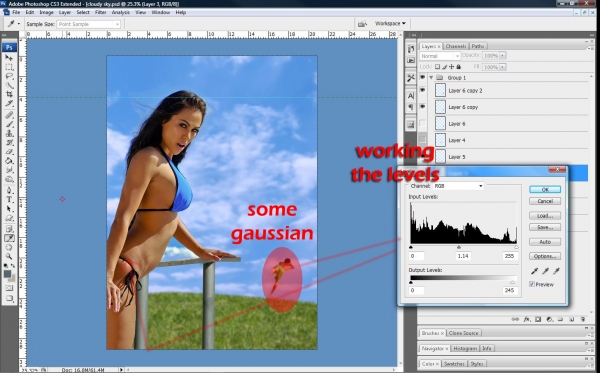Open the Character panel icon in dock
The width and height of the screenshot is (600, 373).
pyautogui.click(x=411, y=96)
